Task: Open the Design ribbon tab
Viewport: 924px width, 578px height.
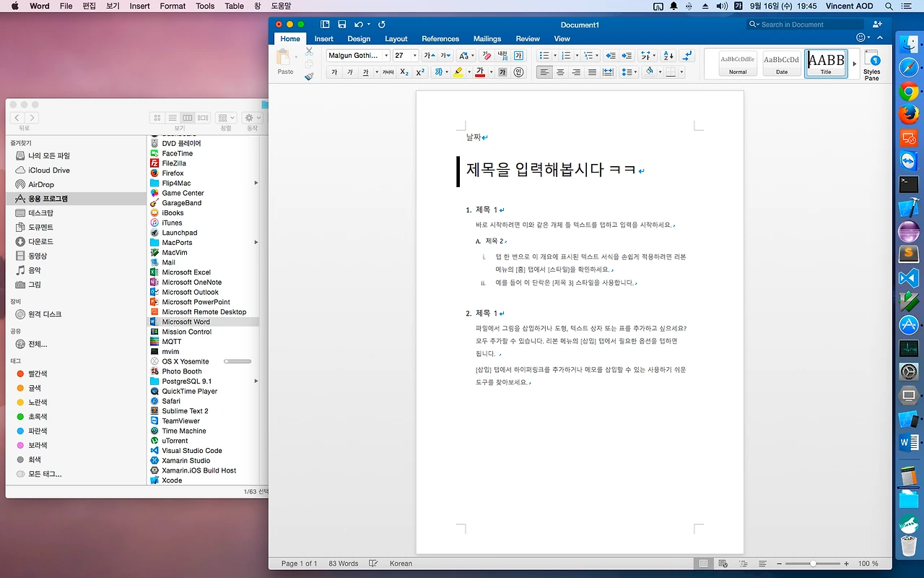Action: [x=359, y=39]
